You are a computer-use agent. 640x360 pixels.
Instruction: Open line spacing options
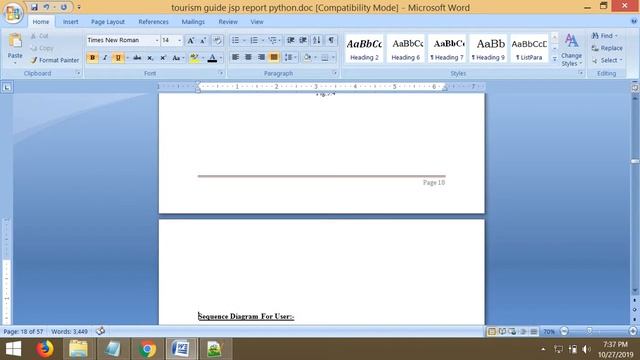point(290,58)
